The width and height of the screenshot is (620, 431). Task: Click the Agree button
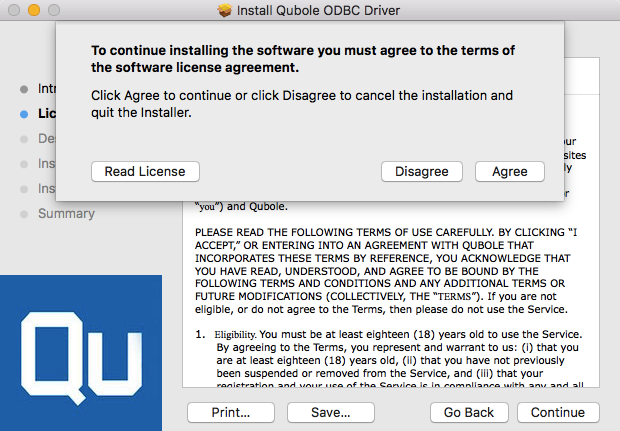[x=510, y=172]
